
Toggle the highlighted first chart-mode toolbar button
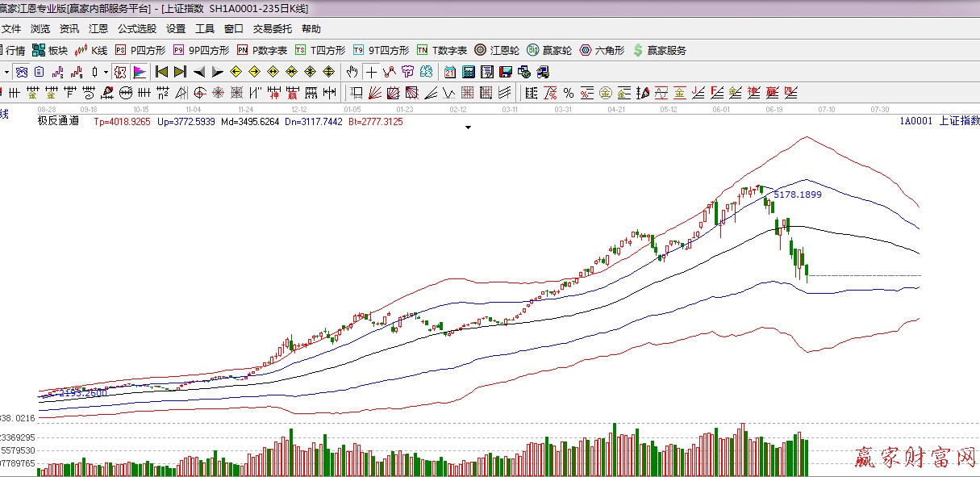[x=22, y=71]
